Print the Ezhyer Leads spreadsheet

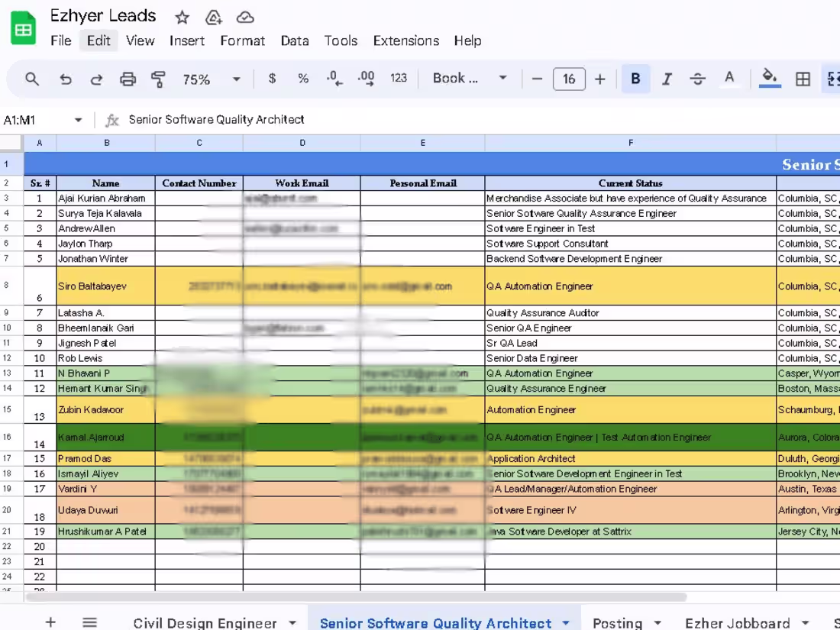pos(128,78)
